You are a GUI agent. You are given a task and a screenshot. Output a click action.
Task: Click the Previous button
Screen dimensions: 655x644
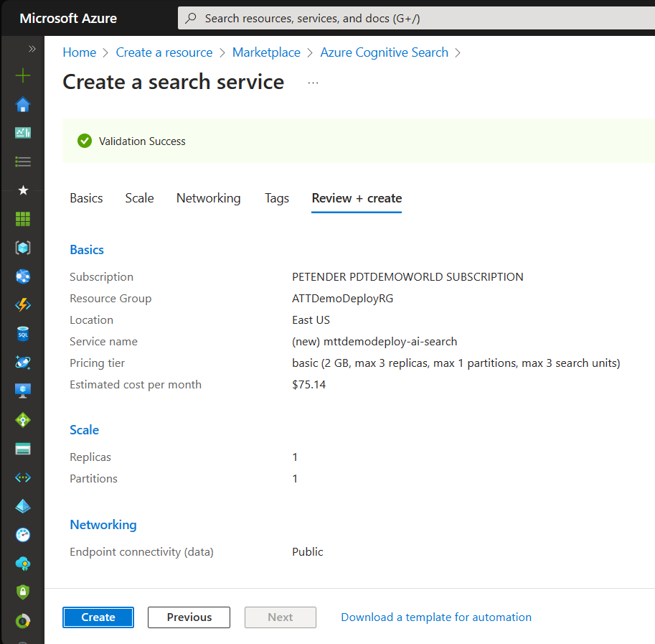click(189, 617)
